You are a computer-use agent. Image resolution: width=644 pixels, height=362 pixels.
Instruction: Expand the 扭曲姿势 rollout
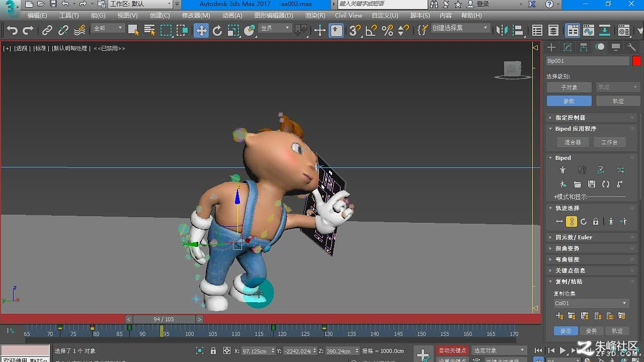[591, 248]
